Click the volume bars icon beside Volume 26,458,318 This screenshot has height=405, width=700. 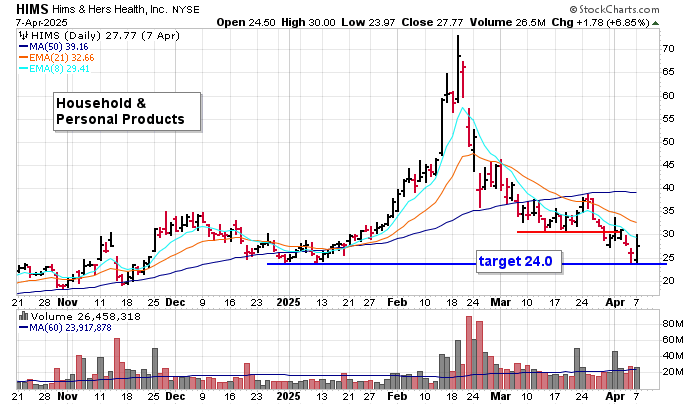(x=23, y=316)
